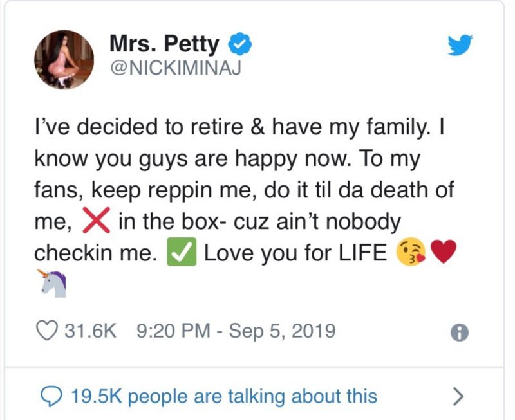
Task: Expand conversation with right chevron arrow
Action: (457, 396)
